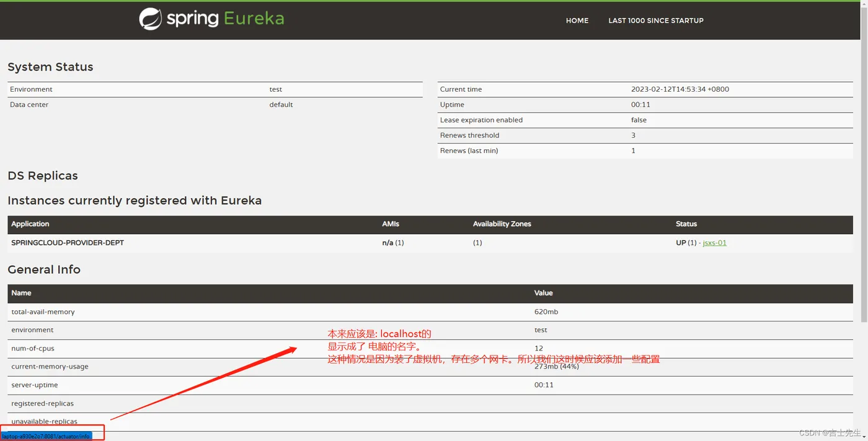The height and width of the screenshot is (441, 868).
Task: Select the timestamp 2023-02-12T14:53:34 +0800
Action: click(x=680, y=89)
